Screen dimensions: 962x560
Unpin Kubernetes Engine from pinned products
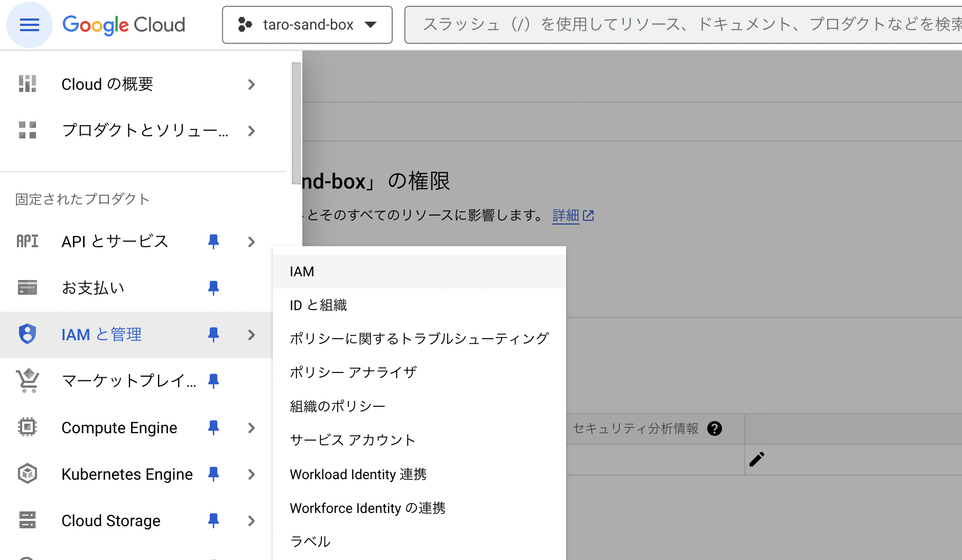point(214,474)
